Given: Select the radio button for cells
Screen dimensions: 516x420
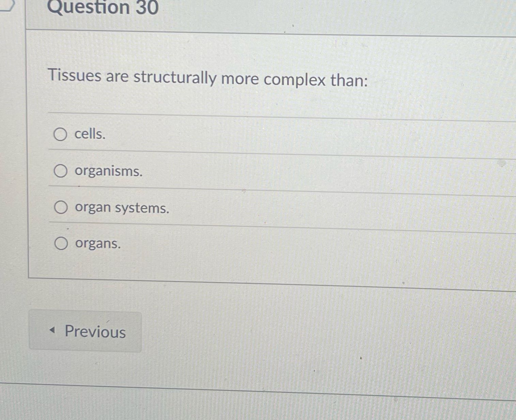Looking at the screenshot, I should [61, 135].
